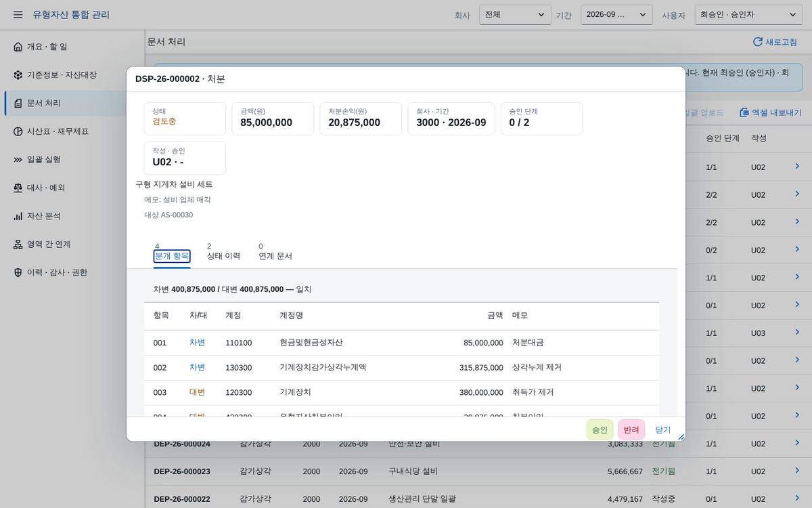Click the 대사 · 예외 scales icon
812x508 pixels.
coord(18,188)
